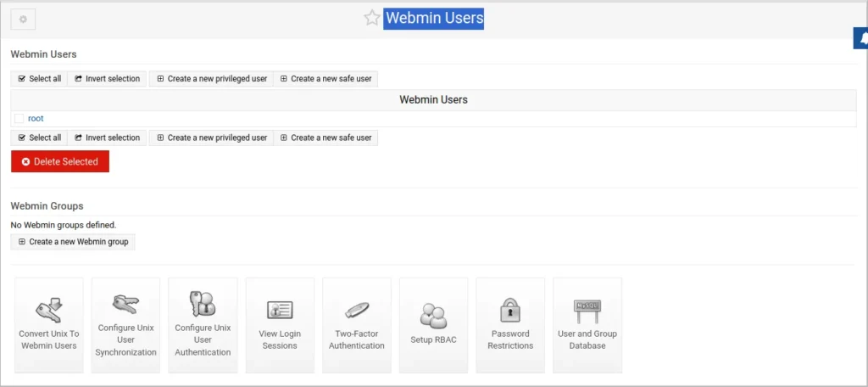Tick the checkbox next to root

pyautogui.click(x=19, y=119)
